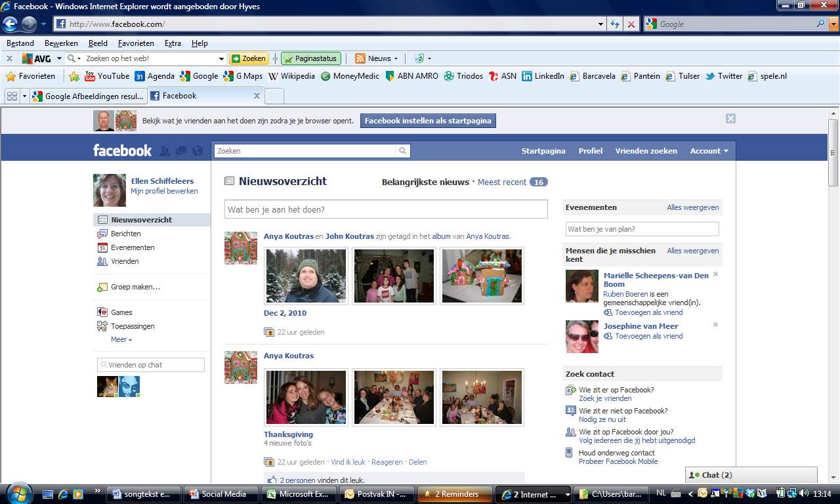Click the 'Wat ben je van plan?' field

point(642,229)
